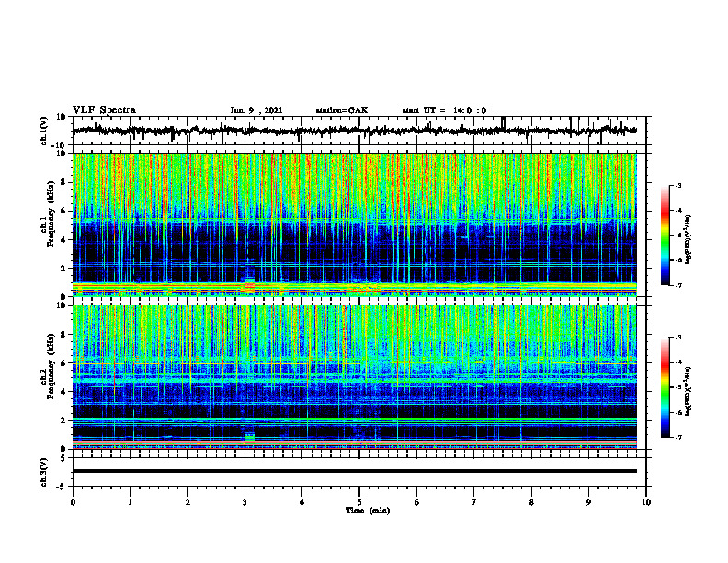Click the "-7" tick on ch.1 color bar
This screenshot has height=563, width=728.
coord(678,285)
